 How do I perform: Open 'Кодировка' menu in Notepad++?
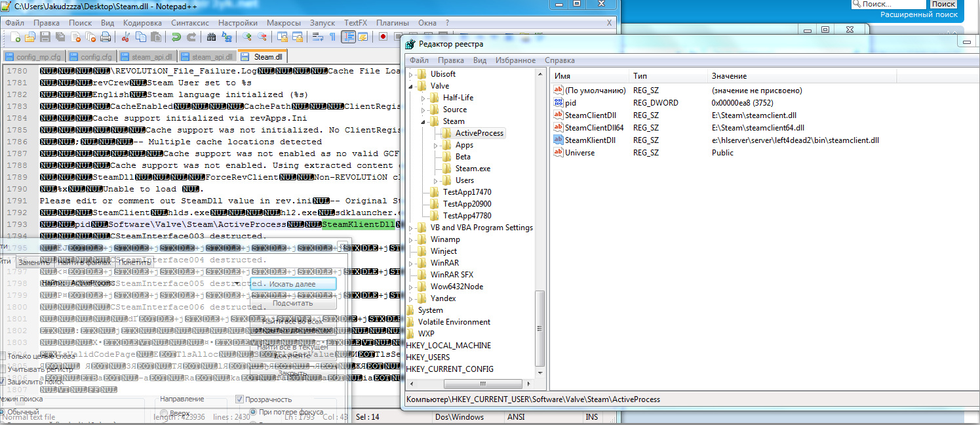click(x=142, y=22)
